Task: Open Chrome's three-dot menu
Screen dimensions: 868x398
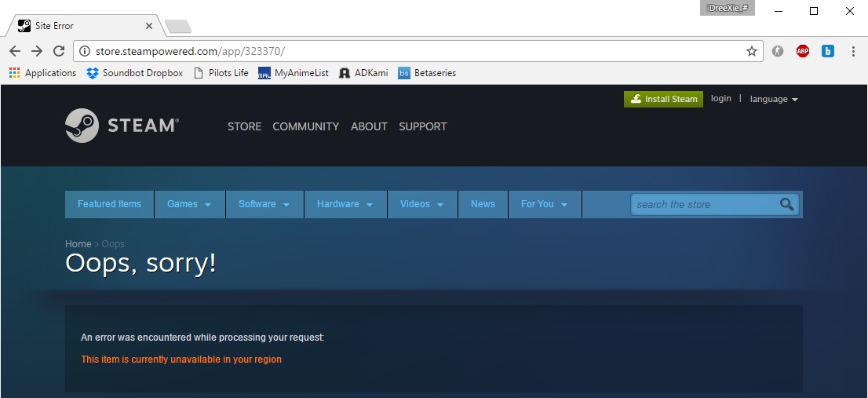Action: [x=853, y=52]
